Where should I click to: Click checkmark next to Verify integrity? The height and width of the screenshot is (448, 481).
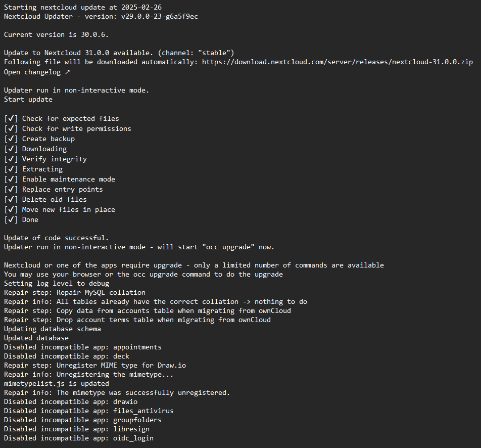click(11, 159)
